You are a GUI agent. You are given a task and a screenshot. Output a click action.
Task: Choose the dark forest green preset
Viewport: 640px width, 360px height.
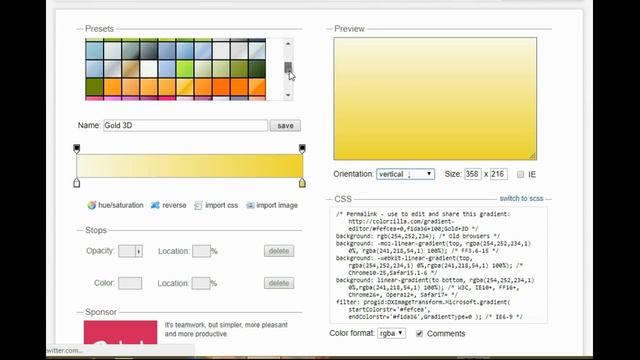(257, 69)
